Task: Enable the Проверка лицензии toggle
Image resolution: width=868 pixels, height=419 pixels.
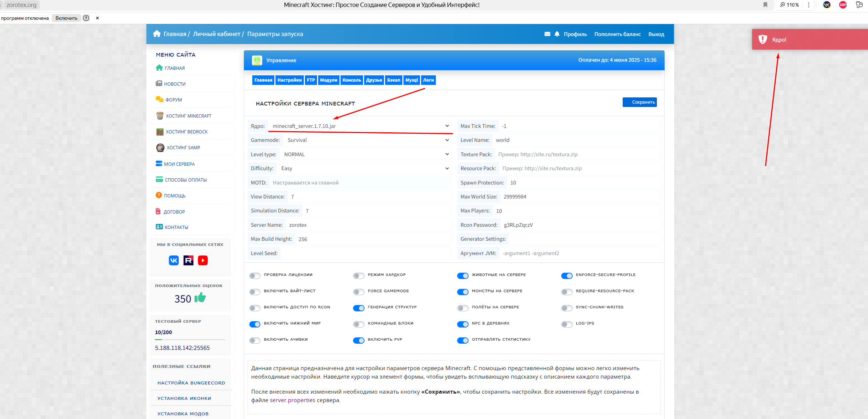Action: pos(255,275)
